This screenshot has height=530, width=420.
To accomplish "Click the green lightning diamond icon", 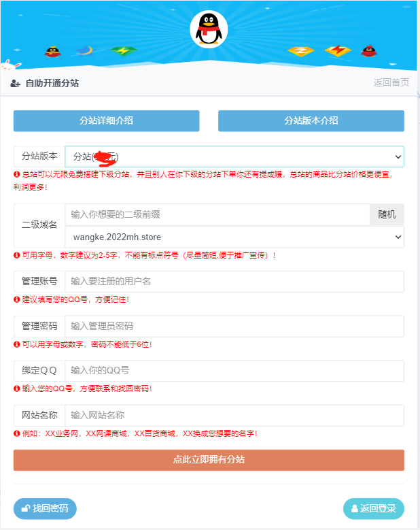I will point(124,51).
